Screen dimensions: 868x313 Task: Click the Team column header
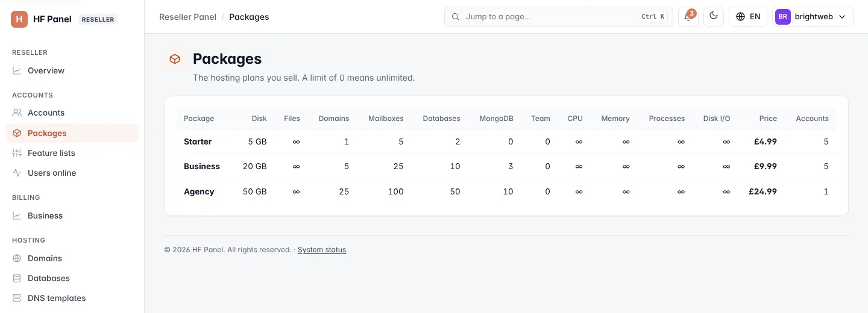click(x=541, y=119)
